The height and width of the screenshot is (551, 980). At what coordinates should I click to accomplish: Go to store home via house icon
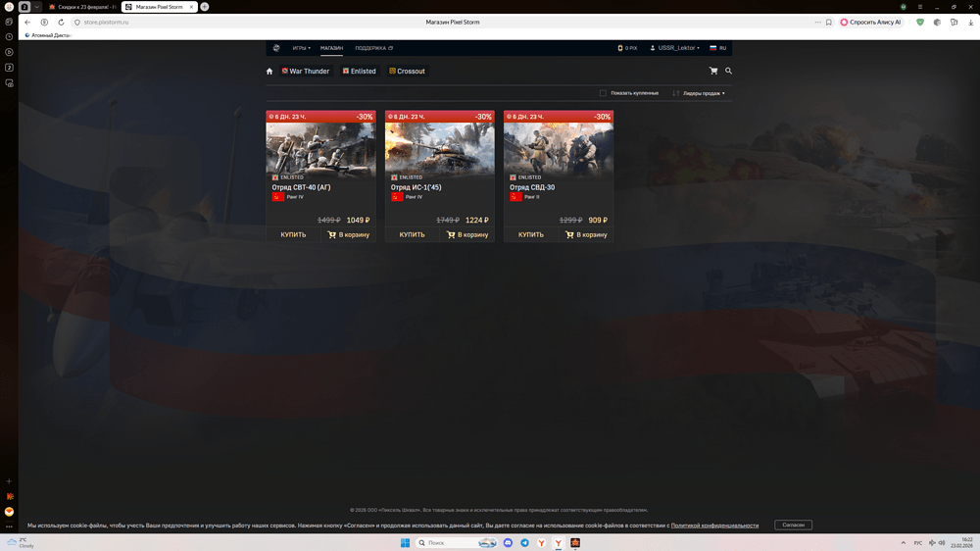coord(269,72)
